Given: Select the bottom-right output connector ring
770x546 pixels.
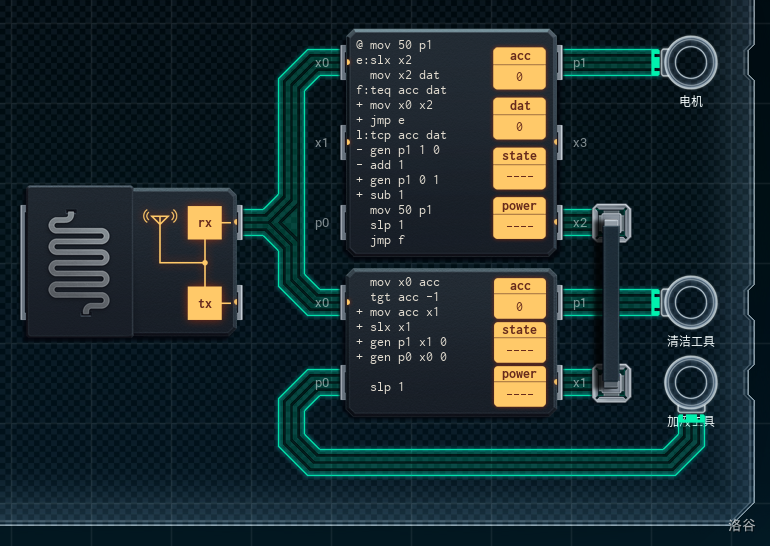Looking at the screenshot, I should coord(690,383).
